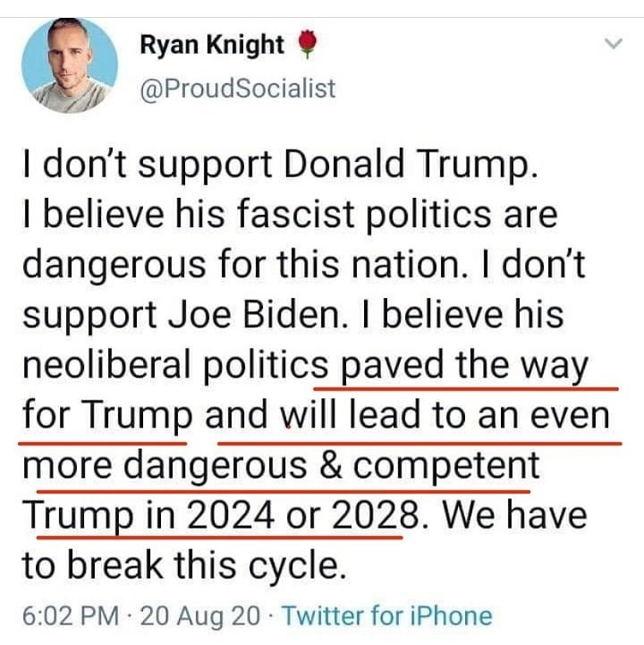Expand the tweet options chevron
Image resolution: width=644 pixels, height=645 pixels.
pos(614,43)
